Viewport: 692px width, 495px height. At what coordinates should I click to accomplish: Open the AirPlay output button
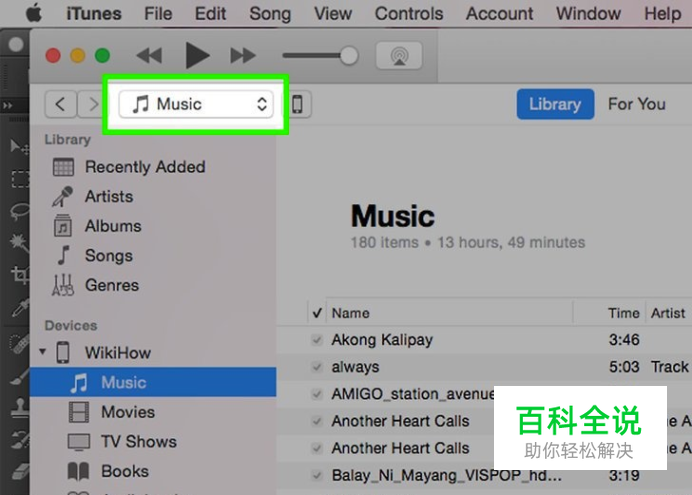point(399,56)
